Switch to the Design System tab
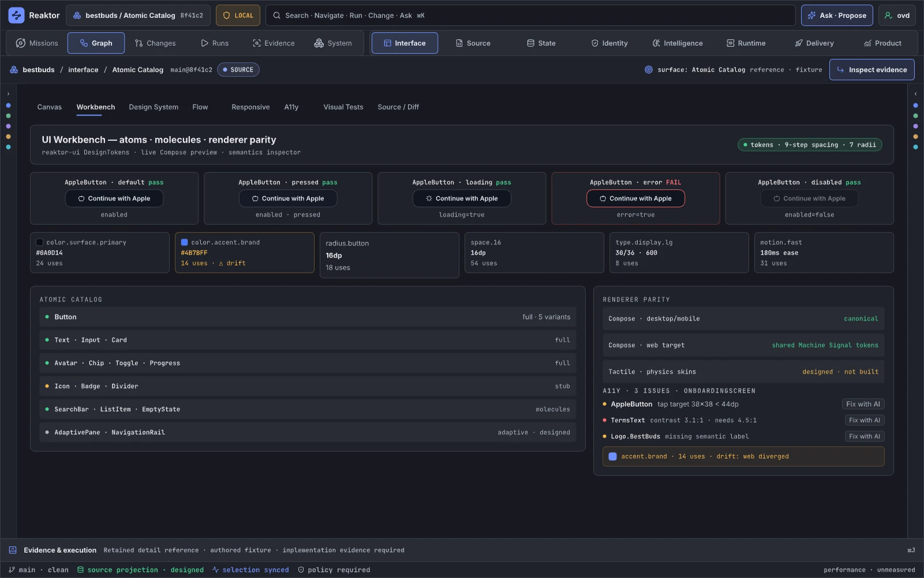This screenshot has width=924, height=578. pos(154,107)
